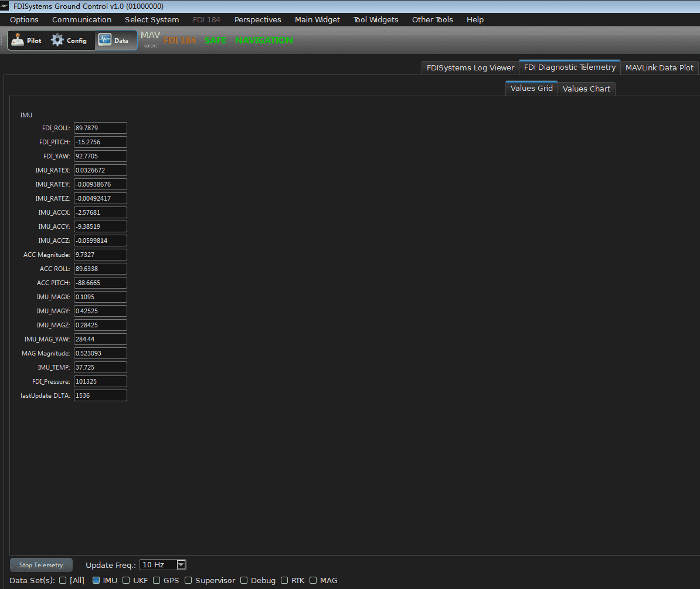Click the FDI_ROLL value field
The image size is (700, 589).
[100, 128]
